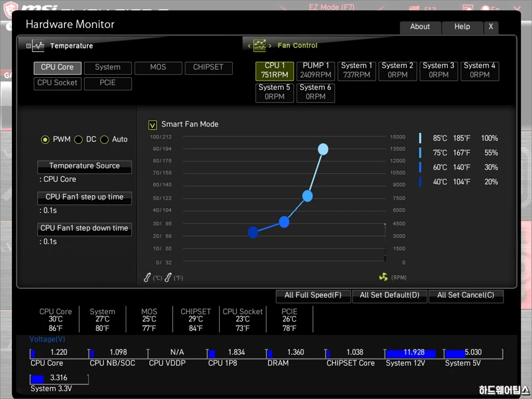The height and width of the screenshot is (399, 532).
Task: Click the small box icon left of Temperature
Action: [x=29, y=46]
